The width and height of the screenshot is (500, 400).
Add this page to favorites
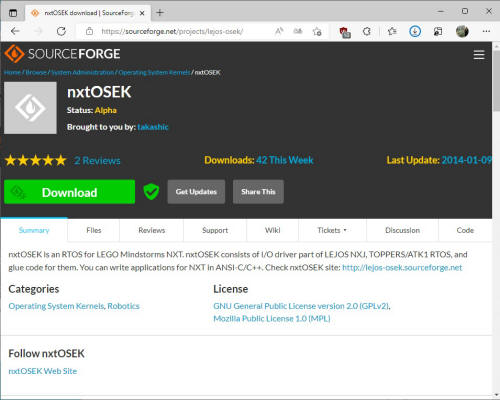(317, 32)
